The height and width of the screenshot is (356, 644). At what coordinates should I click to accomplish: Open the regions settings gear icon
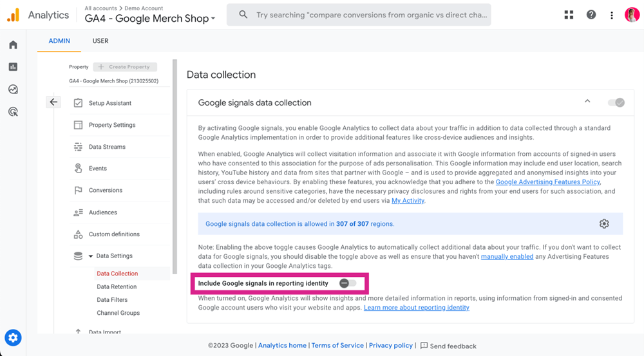(x=604, y=224)
